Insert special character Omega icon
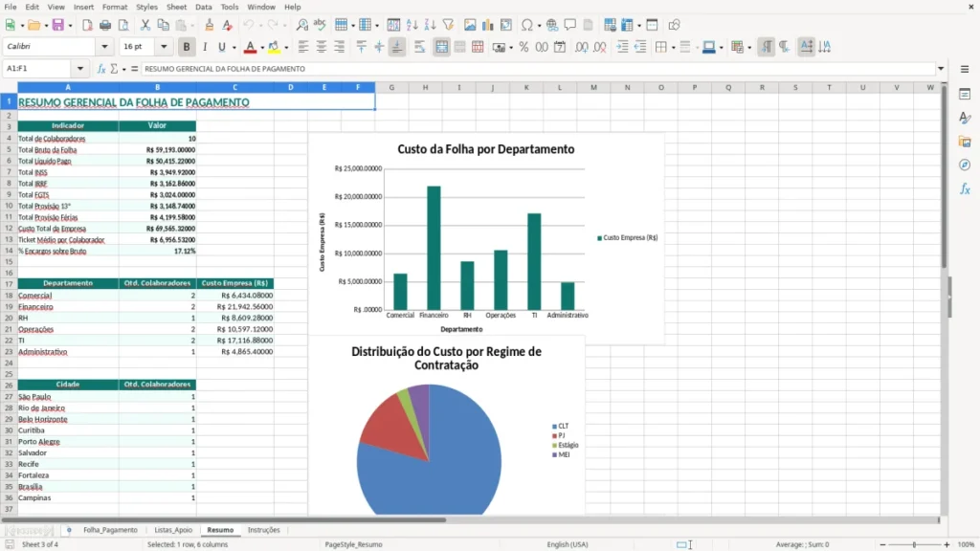Screen dimensions: 980x551 point(527,25)
